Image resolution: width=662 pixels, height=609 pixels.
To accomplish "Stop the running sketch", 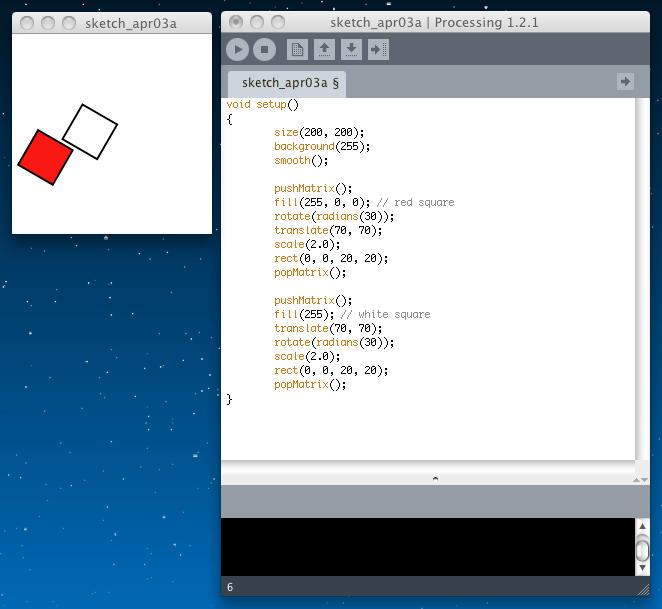I will (x=264, y=49).
